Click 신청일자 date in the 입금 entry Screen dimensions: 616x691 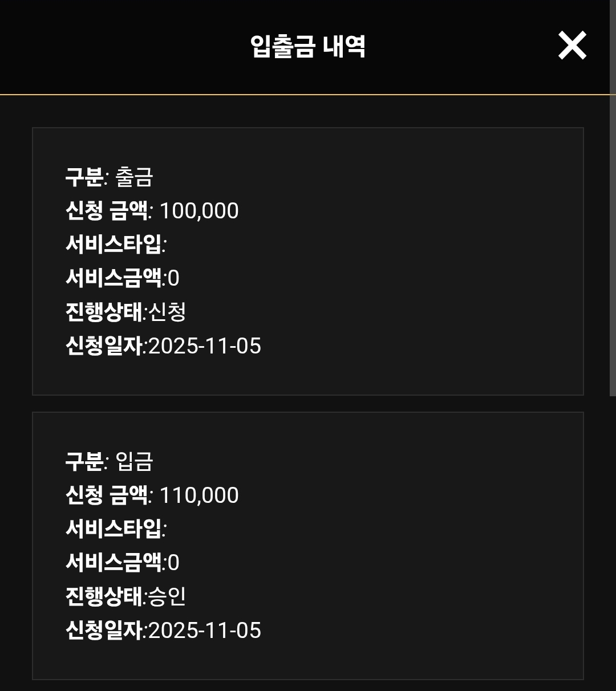click(204, 631)
